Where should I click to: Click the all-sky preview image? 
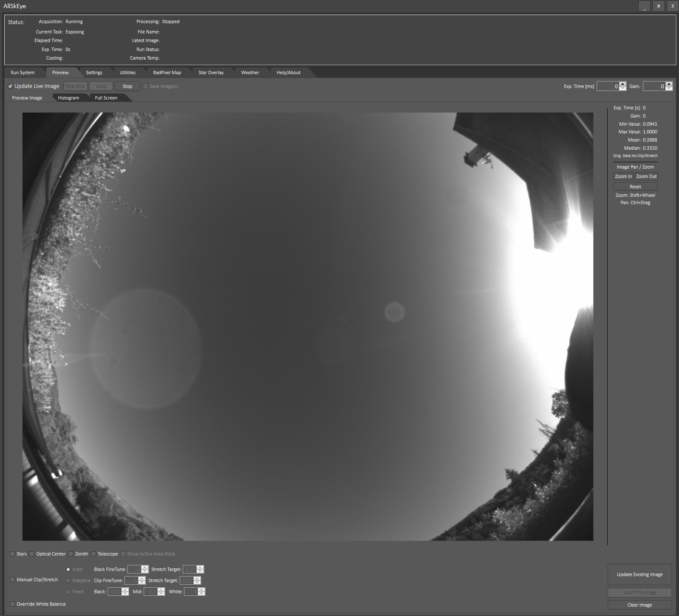tap(308, 326)
